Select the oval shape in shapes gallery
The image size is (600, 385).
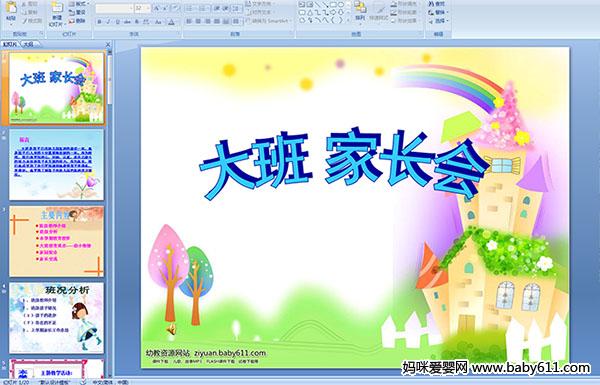coord(341,5)
